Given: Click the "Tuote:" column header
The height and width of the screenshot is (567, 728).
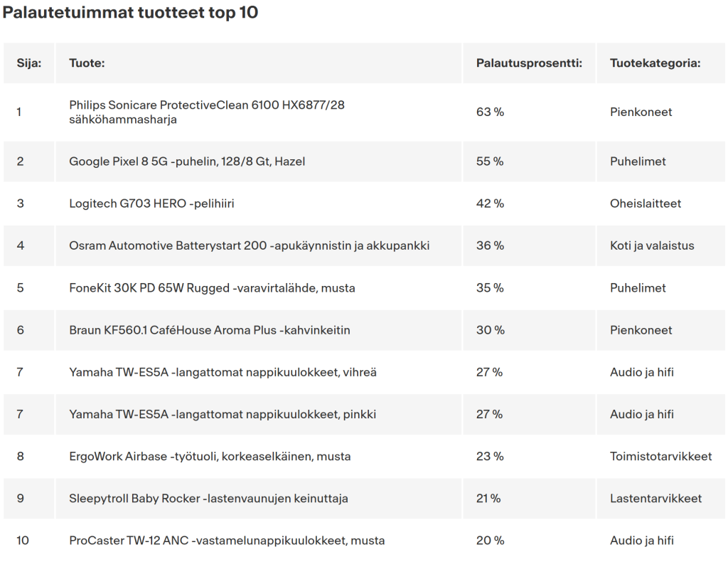Looking at the screenshot, I should [x=87, y=63].
